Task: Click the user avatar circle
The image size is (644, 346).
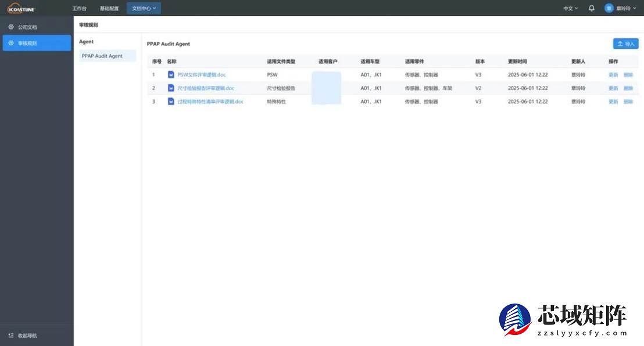Action: (x=608, y=8)
